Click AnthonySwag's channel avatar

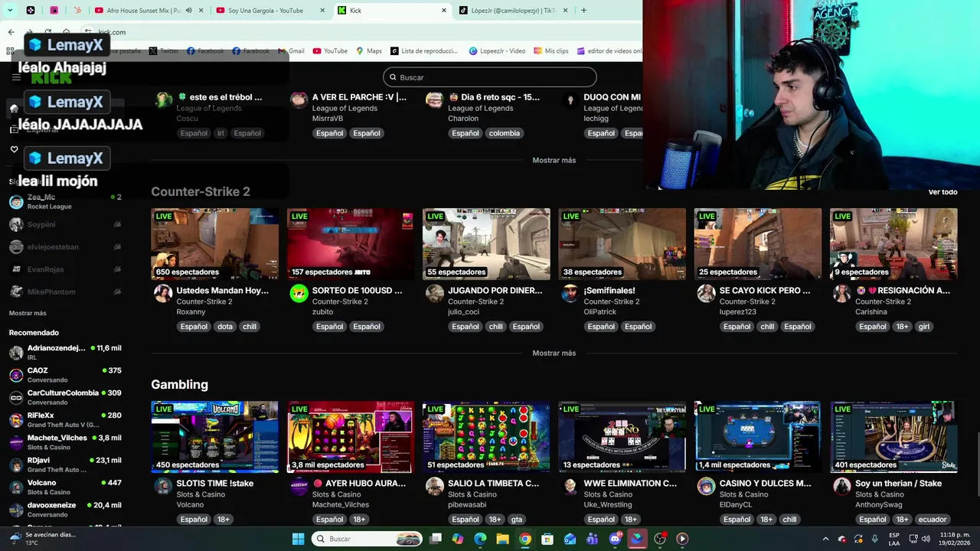pos(842,486)
